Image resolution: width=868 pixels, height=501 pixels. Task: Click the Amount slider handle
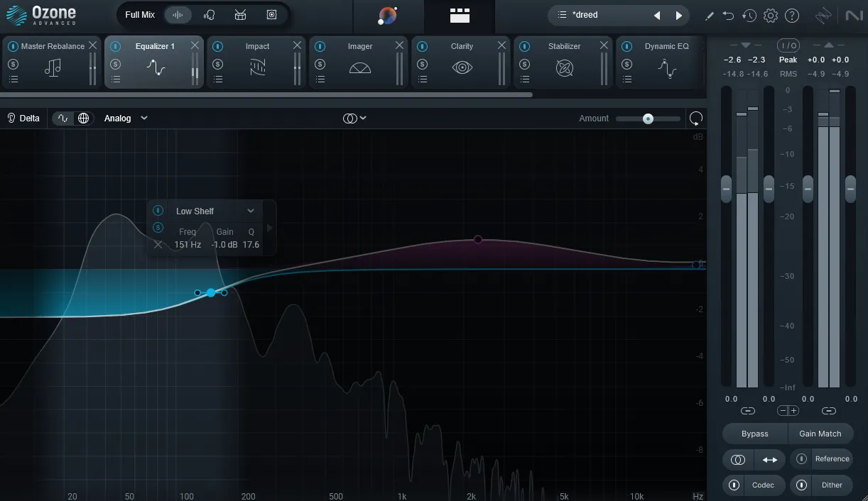(648, 119)
